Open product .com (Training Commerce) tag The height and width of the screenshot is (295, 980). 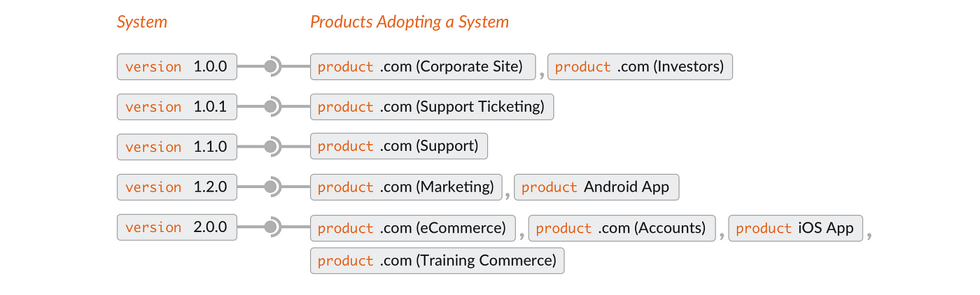(437, 261)
